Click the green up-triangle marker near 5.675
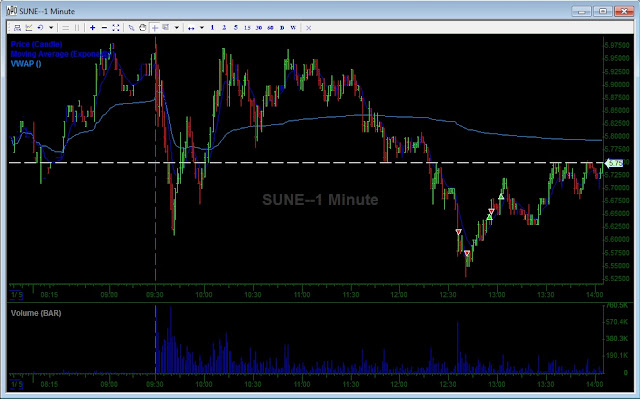 click(x=501, y=197)
